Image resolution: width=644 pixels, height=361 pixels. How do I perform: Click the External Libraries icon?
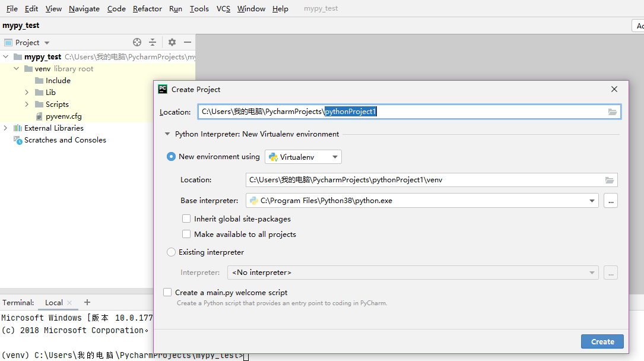click(18, 128)
